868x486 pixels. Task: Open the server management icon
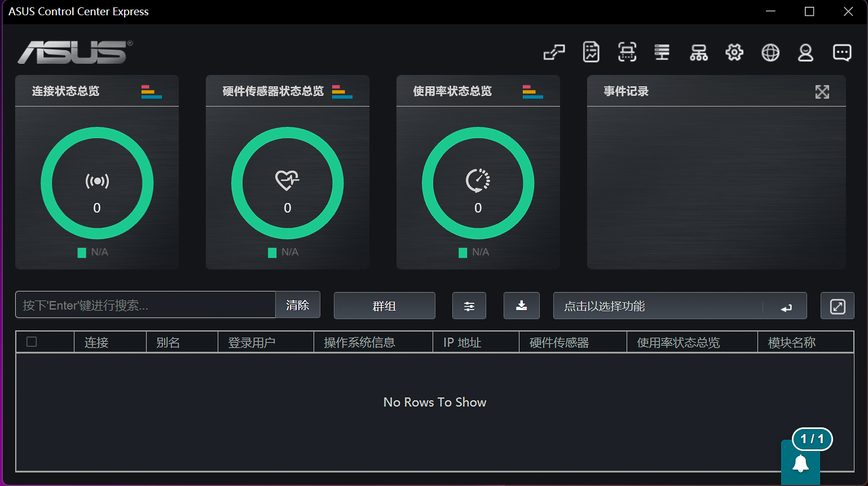[x=662, y=52]
